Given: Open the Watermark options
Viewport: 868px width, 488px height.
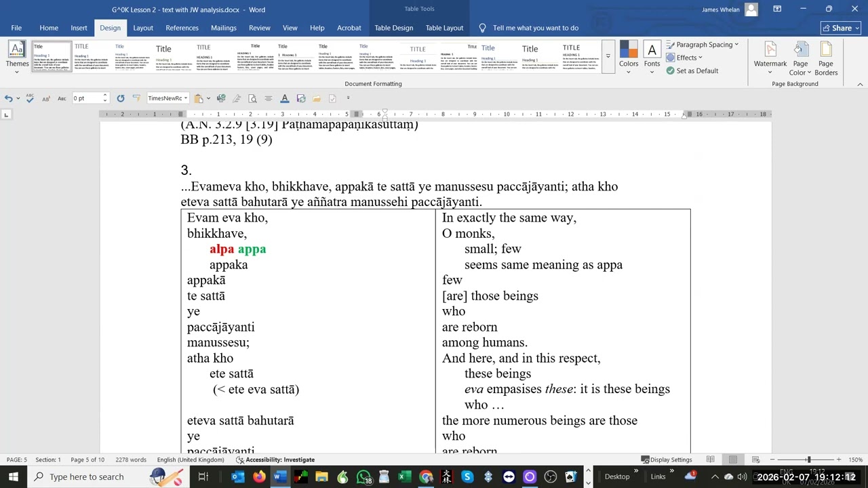Looking at the screenshot, I should click(770, 57).
